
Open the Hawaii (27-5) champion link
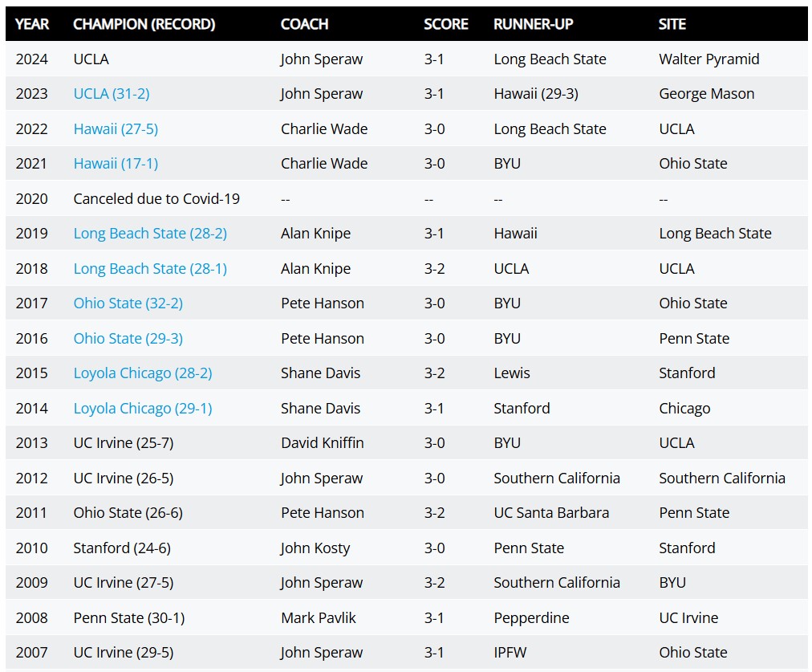pos(116,129)
